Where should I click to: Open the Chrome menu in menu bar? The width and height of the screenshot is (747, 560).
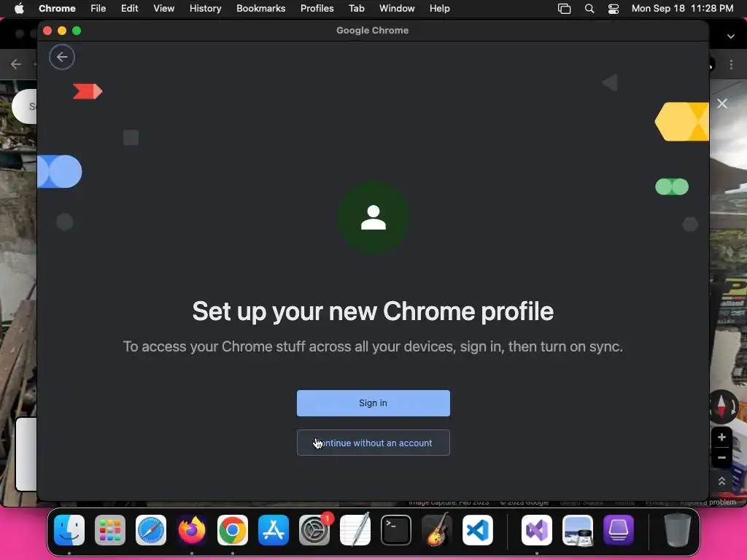pyautogui.click(x=57, y=9)
